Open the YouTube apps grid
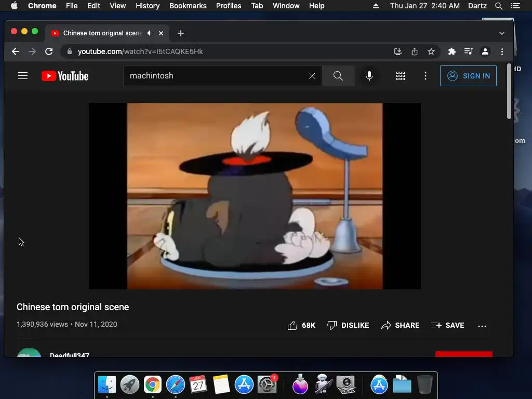Viewport: 532px width, 399px height. tap(401, 76)
